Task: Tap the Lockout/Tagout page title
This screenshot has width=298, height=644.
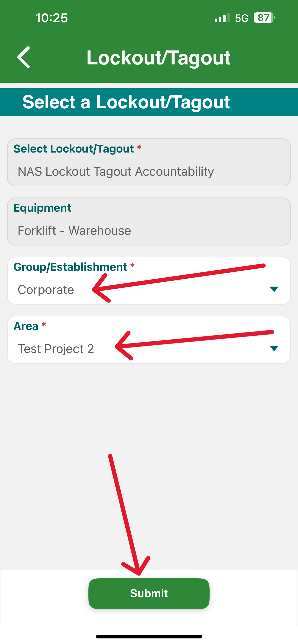Action: [158, 58]
